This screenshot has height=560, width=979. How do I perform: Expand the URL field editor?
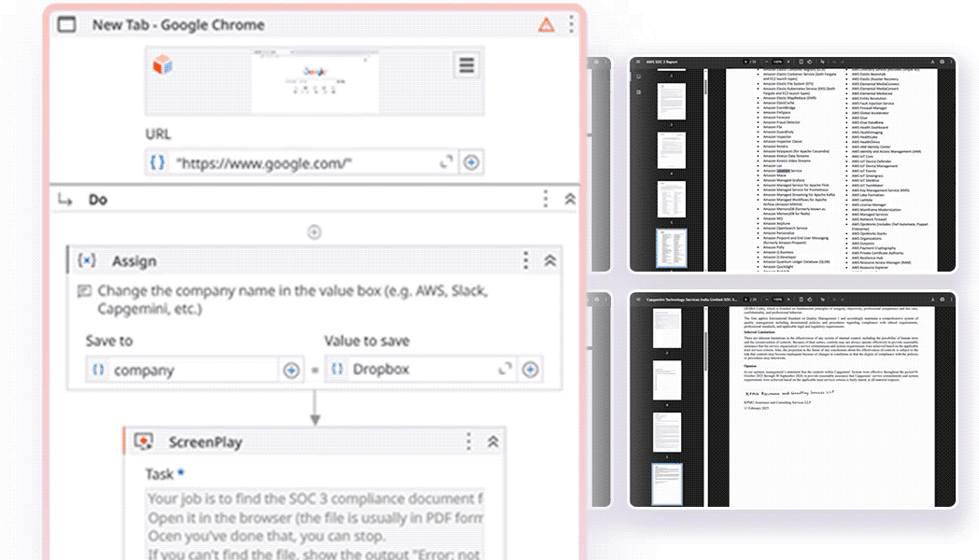(446, 162)
